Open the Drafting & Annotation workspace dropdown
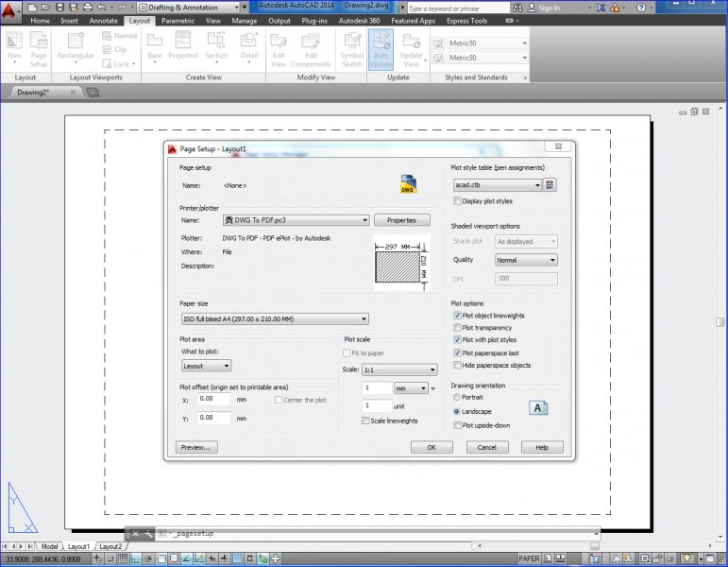The image size is (728, 567). pos(189,8)
